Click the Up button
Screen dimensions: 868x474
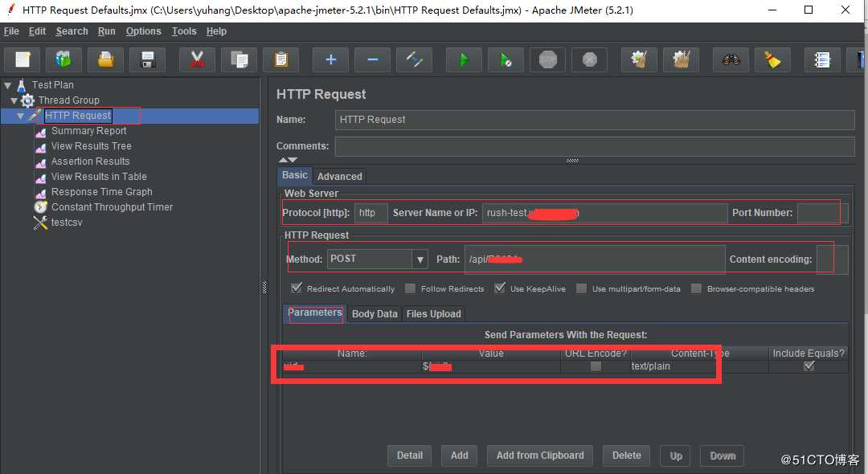click(676, 456)
